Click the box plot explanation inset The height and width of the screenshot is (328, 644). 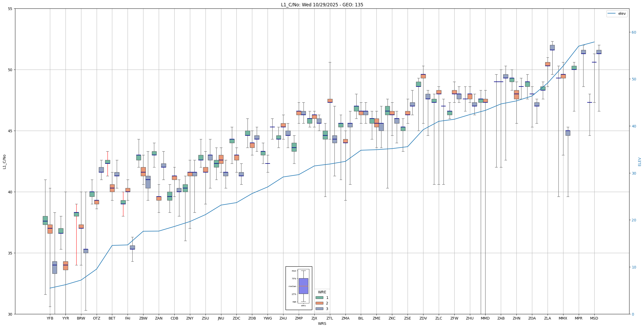[x=299, y=288]
